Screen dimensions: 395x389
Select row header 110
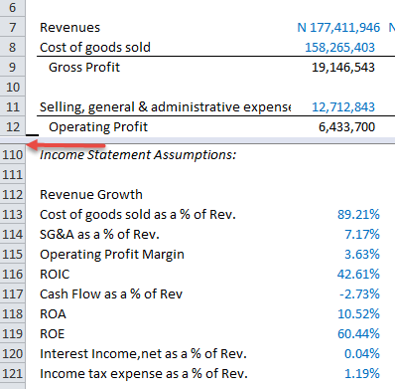point(12,155)
